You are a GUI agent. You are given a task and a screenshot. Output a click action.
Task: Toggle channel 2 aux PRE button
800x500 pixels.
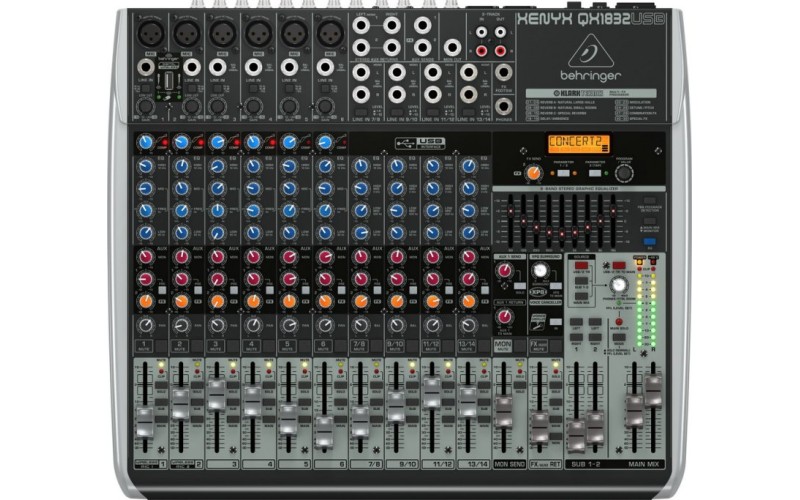point(197,290)
